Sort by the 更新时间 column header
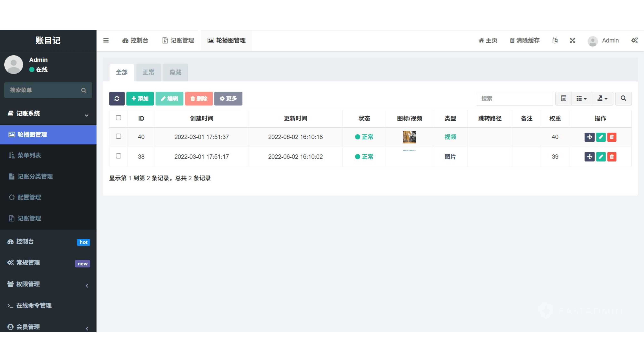The width and height of the screenshot is (644, 362). click(x=295, y=118)
